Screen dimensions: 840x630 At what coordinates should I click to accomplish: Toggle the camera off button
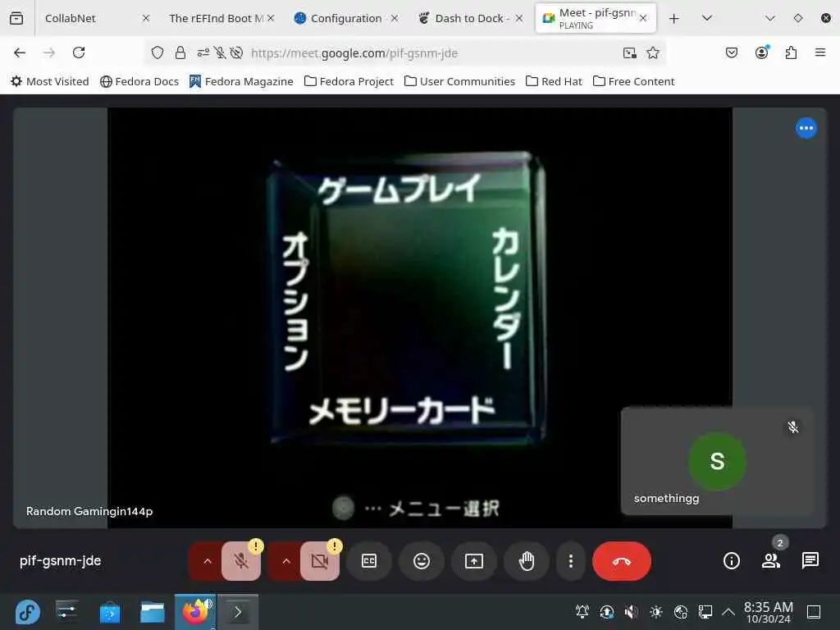tap(320, 561)
